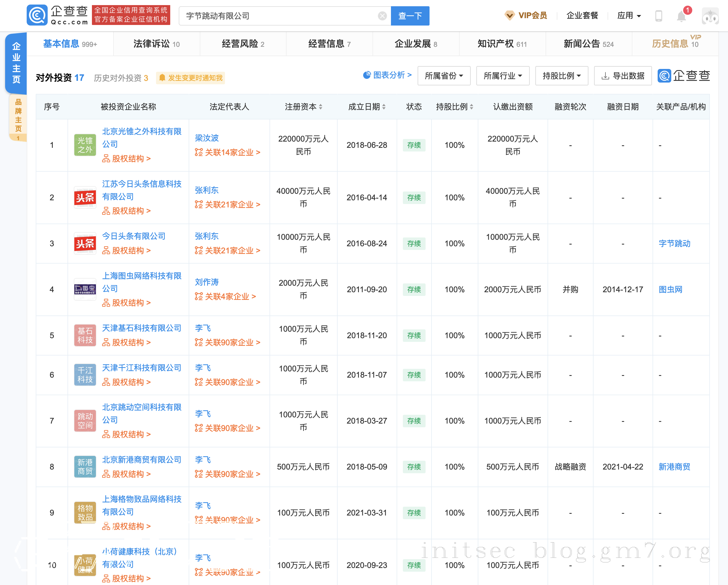Sort by 注册资本 column arrows
The image size is (728, 585).
click(320, 107)
